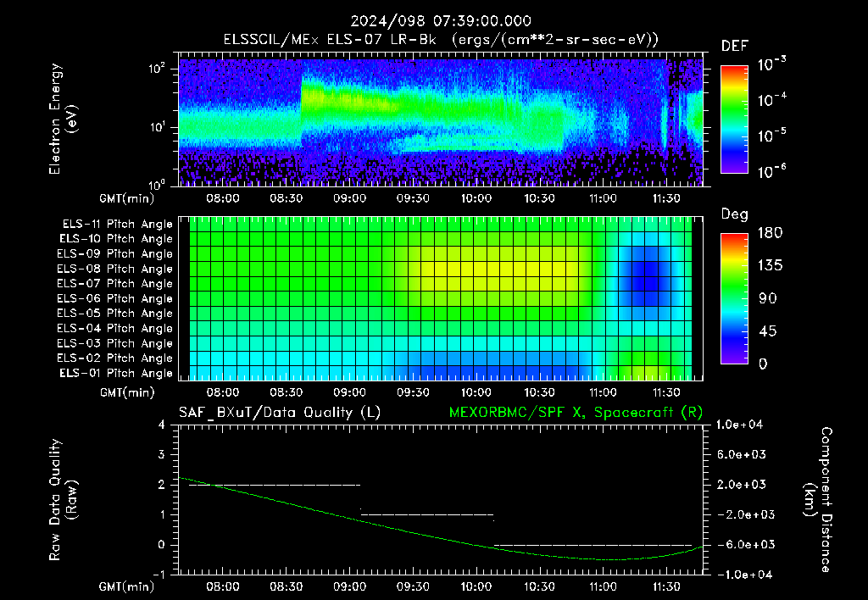This screenshot has height=600, width=868.
Task: Select the 10^-5 DEF scale value
Action: click(x=771, y=136)
